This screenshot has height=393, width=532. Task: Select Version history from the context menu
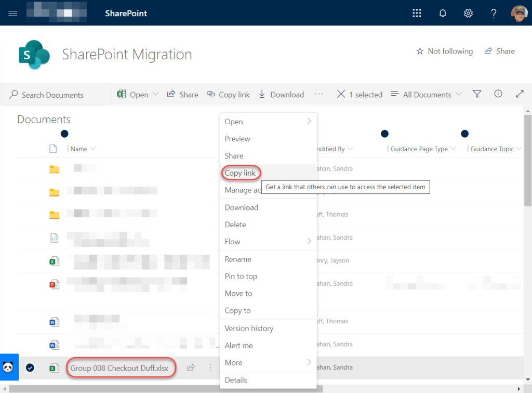click(249, 328)
